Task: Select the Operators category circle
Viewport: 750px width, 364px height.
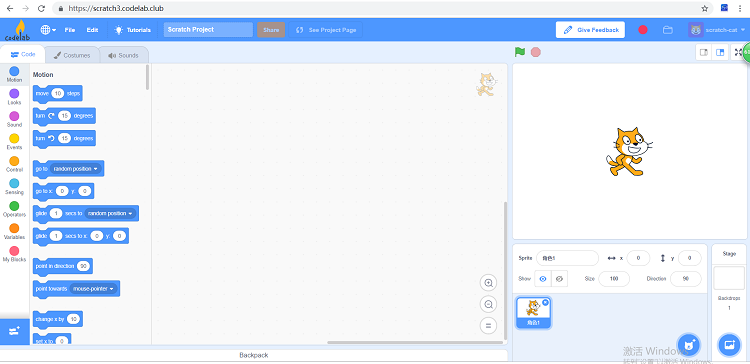Action: pyautogui.click(x=14, y=206)
